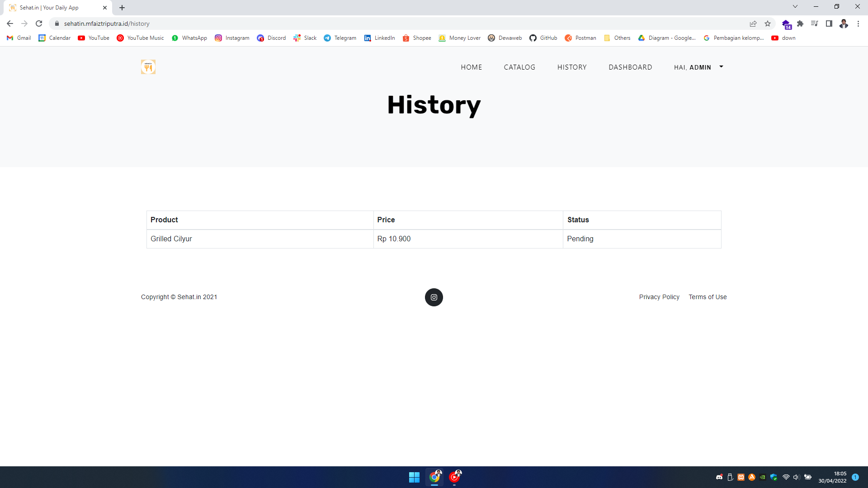868x488 pixels.
Task: Open the Dashboard menu item
Action: click(x=630, y=67)
